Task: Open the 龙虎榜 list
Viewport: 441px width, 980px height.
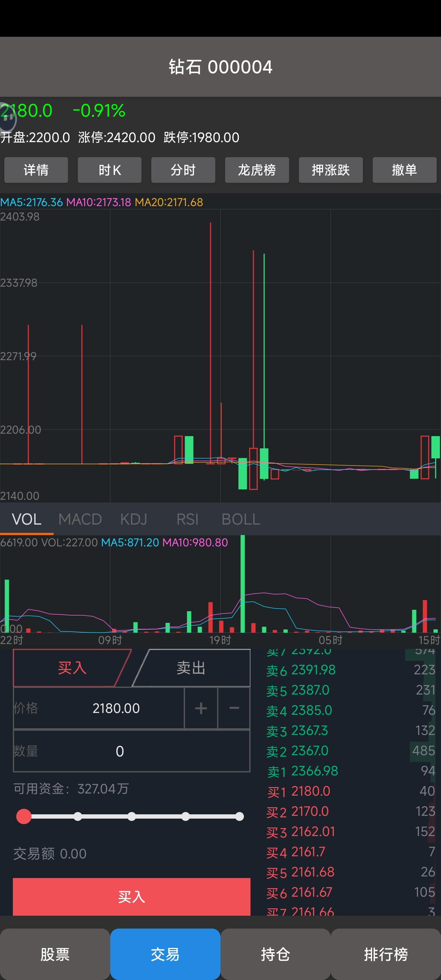Action: tap(257, 170)
